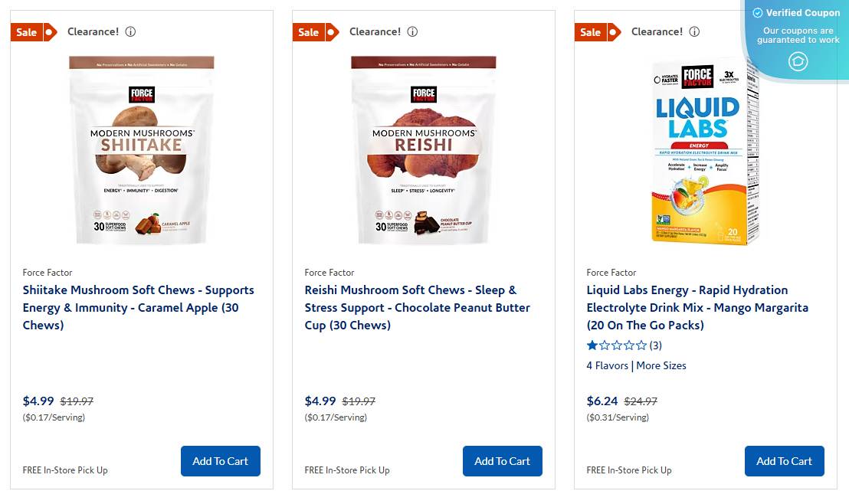Click the Reishi Mushroom package image

tap(423, 149)
